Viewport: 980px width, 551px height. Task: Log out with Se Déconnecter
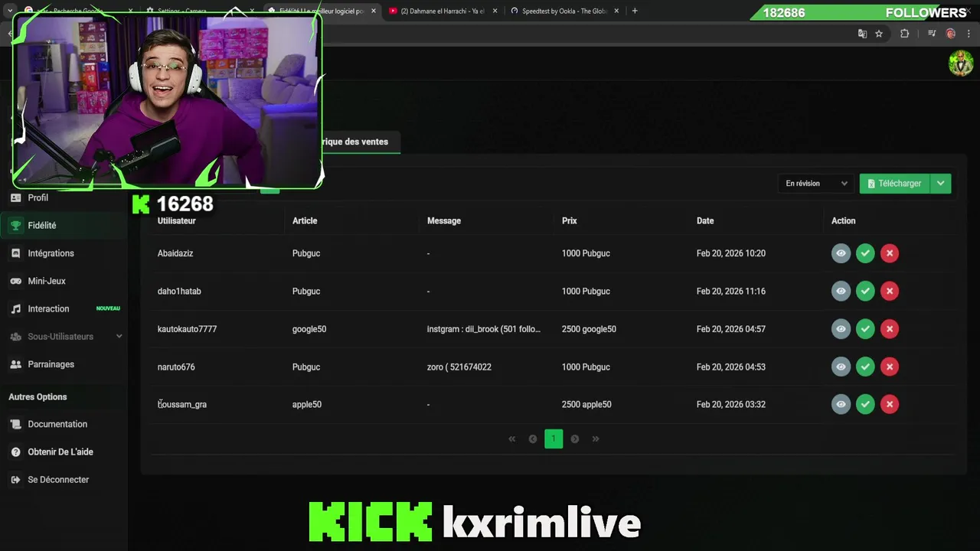click(x=64, y=480)
